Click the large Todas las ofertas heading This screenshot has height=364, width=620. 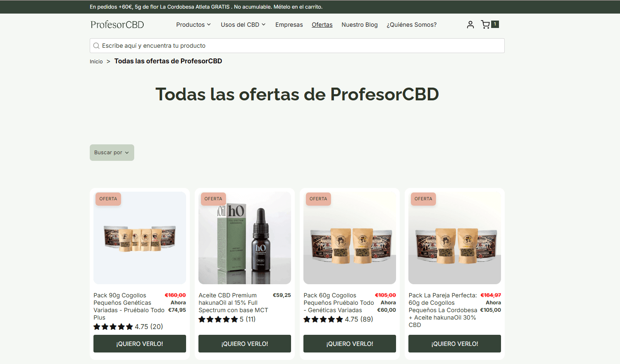point(297,94)
